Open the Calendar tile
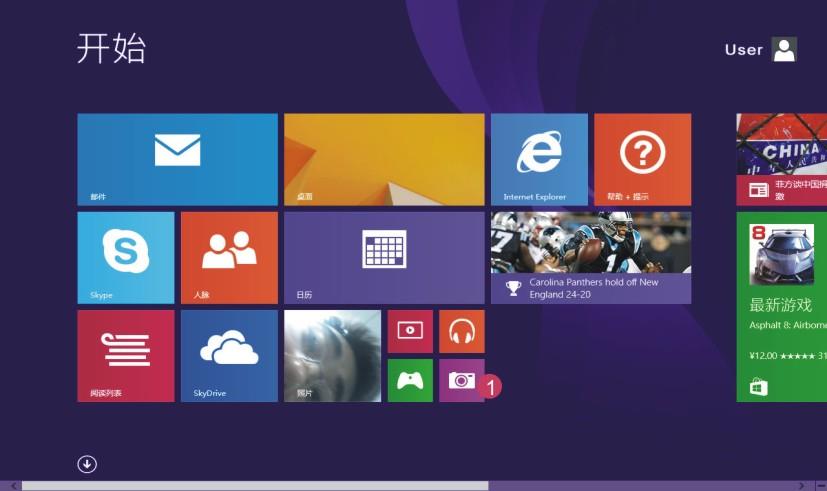The width and height of the screenshot is (827, 491). click(x=384, y=258)
